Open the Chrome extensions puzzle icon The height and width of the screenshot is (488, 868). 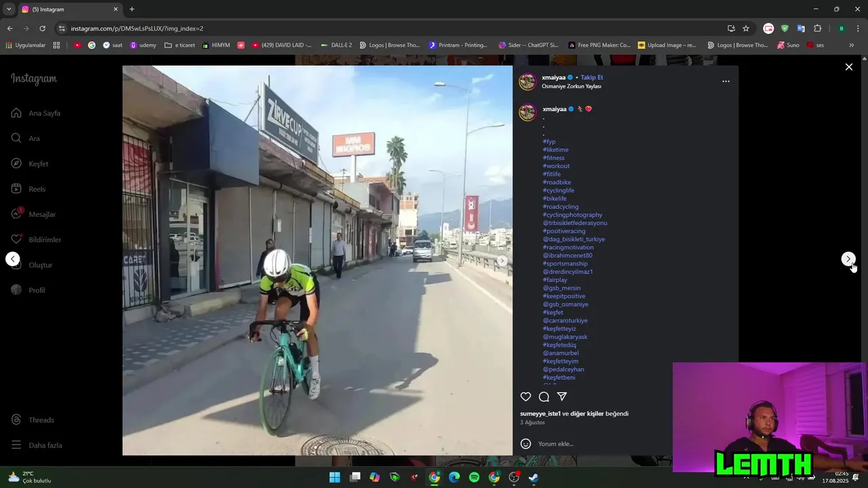point(817,28)
